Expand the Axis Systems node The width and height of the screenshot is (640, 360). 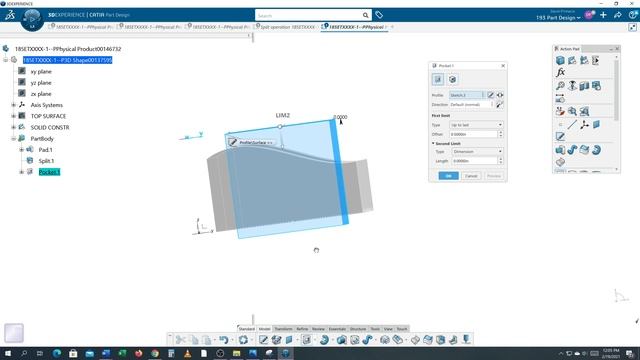13,105
